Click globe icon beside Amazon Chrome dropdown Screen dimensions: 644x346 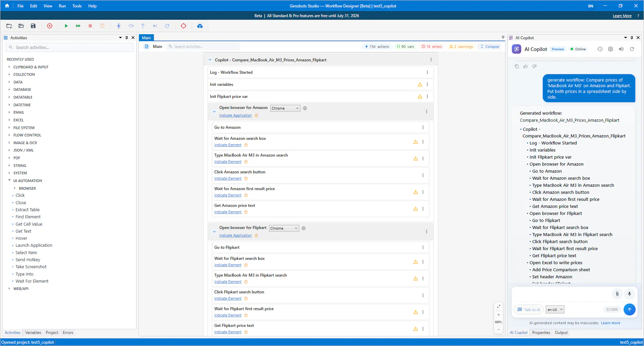point(305,108)
